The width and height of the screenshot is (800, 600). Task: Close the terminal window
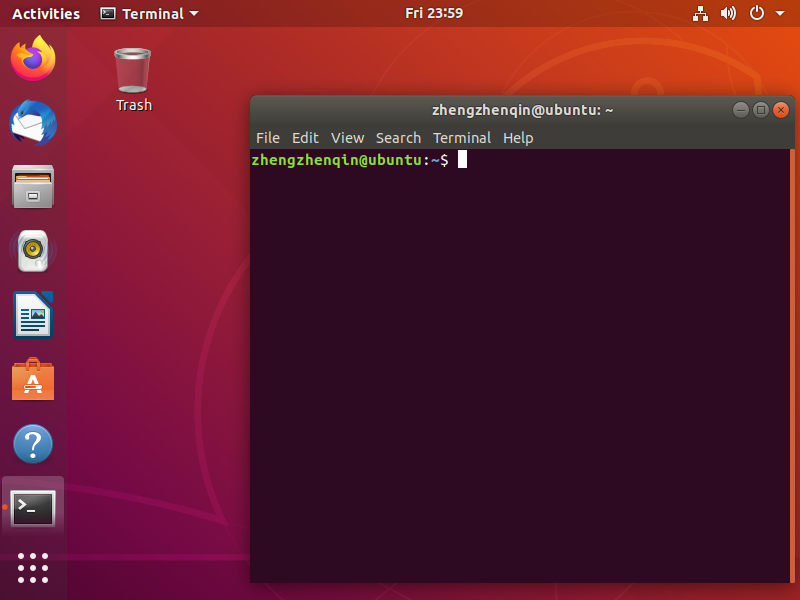click(781, 110)
